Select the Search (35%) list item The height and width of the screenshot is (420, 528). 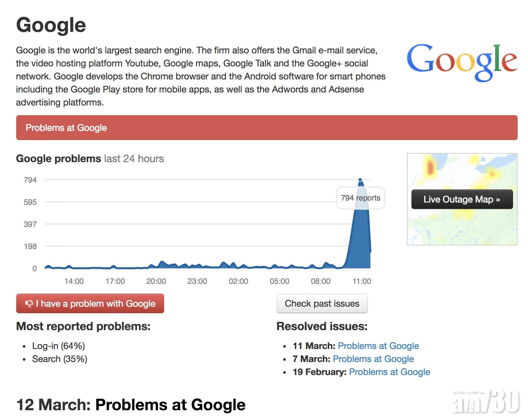click(60, 359)
